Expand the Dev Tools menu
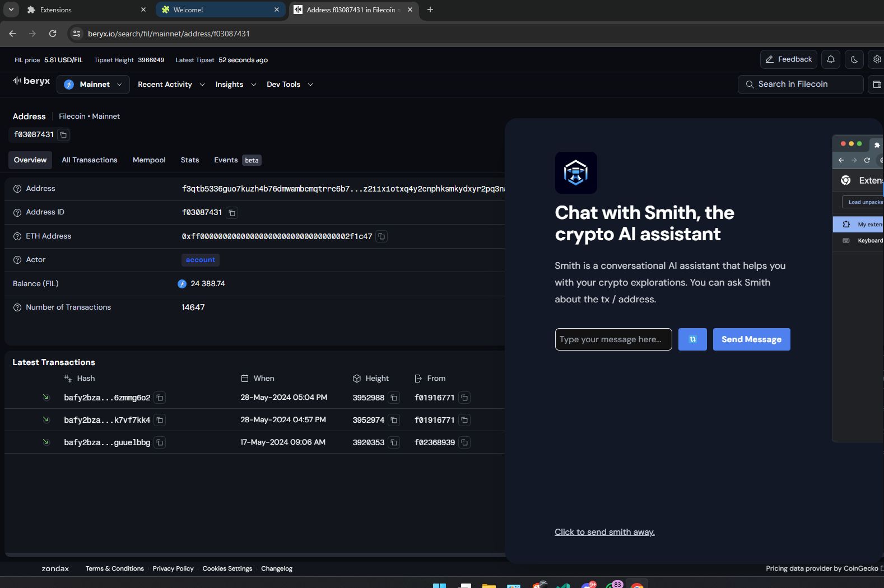This screenshot has height=588, width=884. tap(290, 85)
